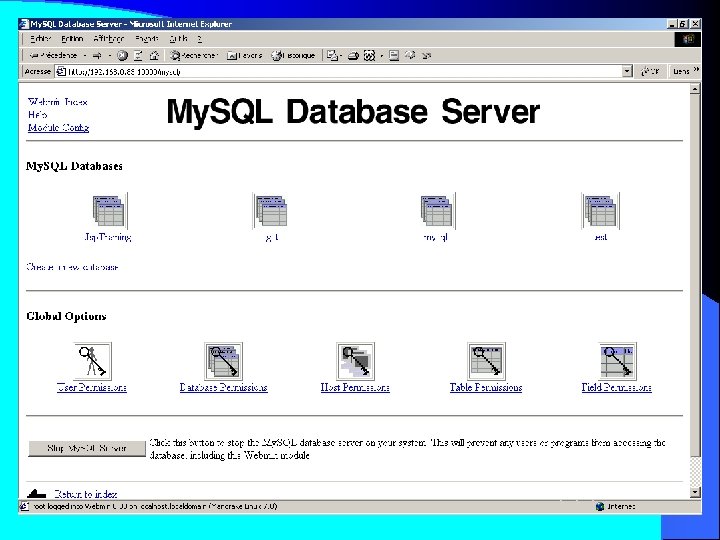Open the Table Permissions link

(x=486, y=387)
